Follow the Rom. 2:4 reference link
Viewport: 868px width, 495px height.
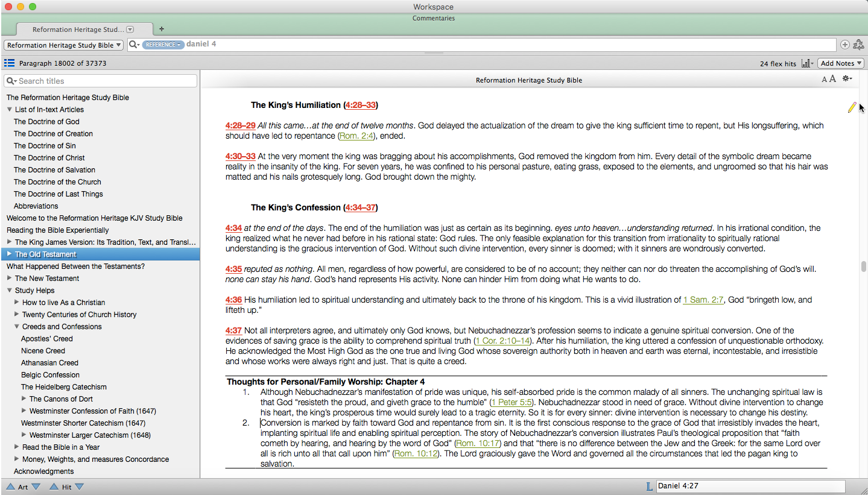358,136
